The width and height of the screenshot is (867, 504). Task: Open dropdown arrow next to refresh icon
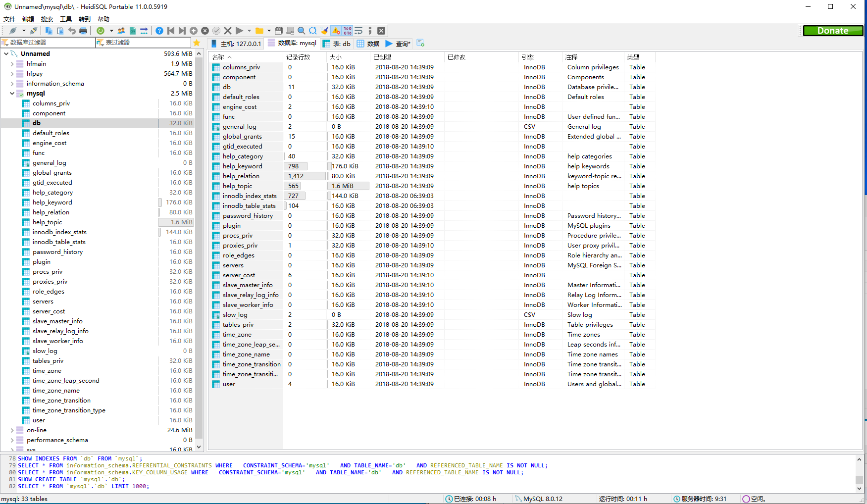point(111,31)
